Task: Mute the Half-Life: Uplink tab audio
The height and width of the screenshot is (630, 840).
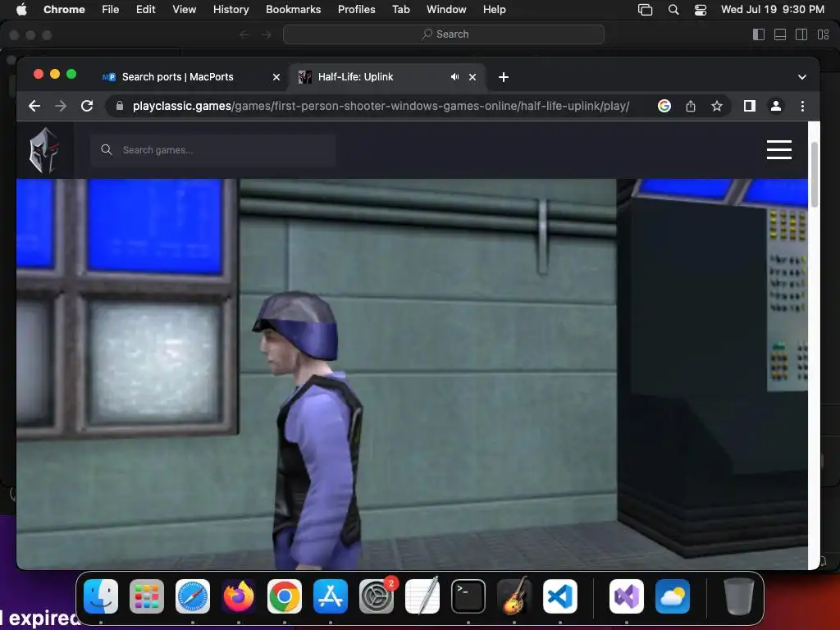Action: 454,76
